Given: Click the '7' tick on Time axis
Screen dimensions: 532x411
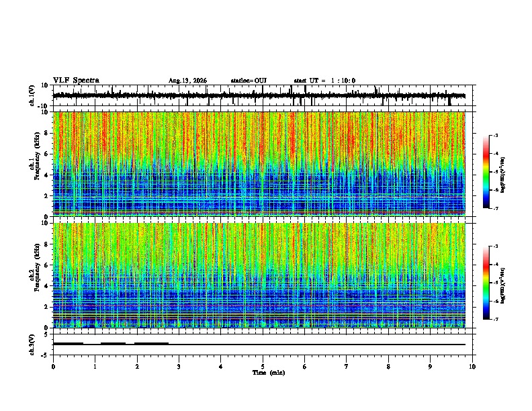Looking at the screenshot, I should pos(347,366).
